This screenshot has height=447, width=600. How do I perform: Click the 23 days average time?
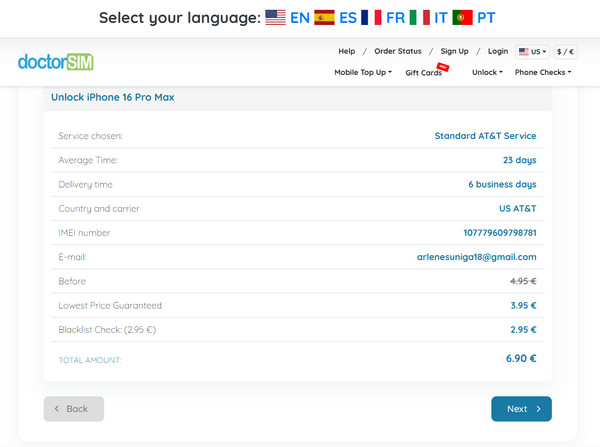(520, 160)
